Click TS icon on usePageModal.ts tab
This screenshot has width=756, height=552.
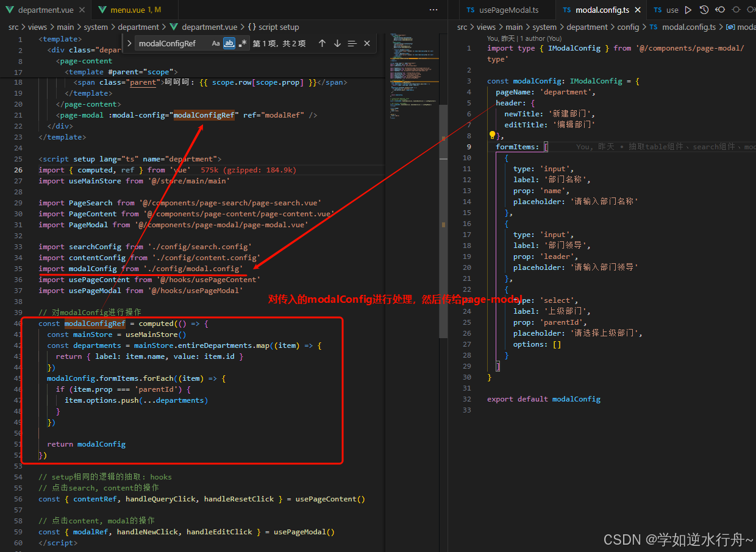pos(471,10)
